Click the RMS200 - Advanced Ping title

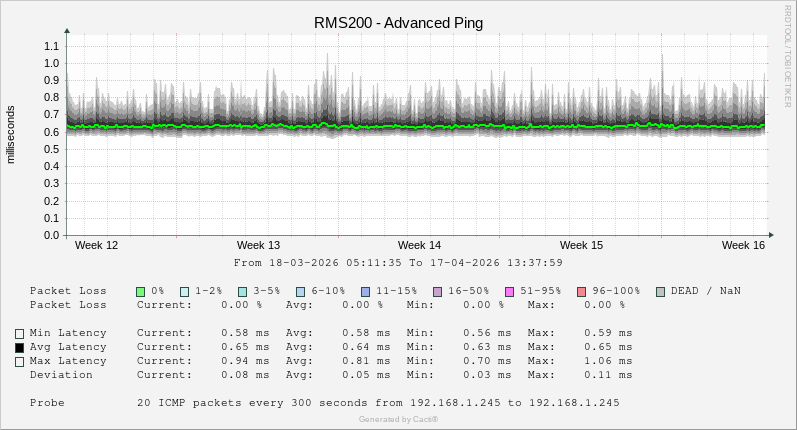click(398, 23)
